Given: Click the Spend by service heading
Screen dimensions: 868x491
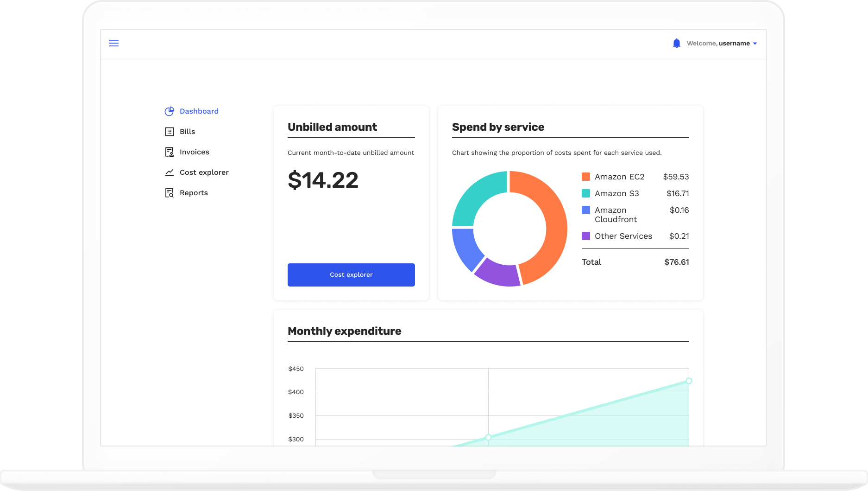Looking at the screenshot, I should [x=498, y=127].
